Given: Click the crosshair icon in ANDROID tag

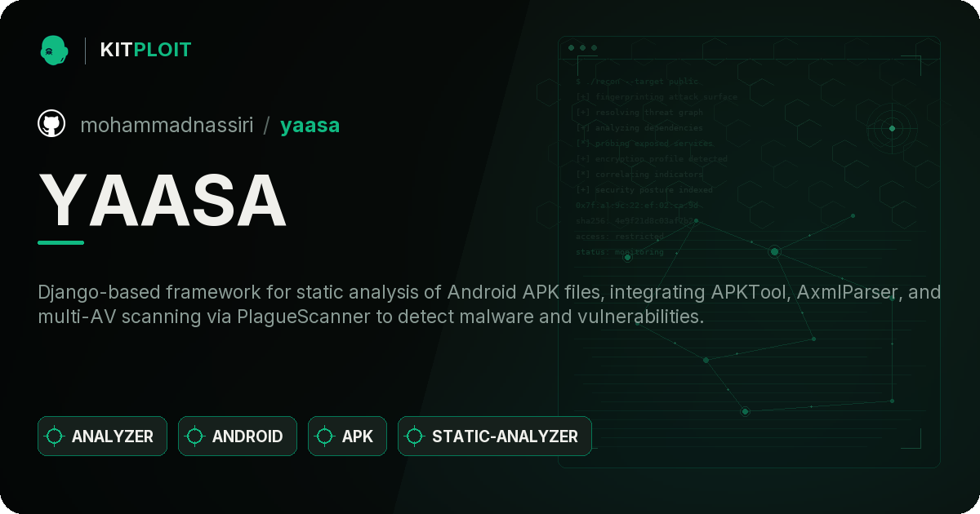Looking at the screenshot, I should pos(195,436).
